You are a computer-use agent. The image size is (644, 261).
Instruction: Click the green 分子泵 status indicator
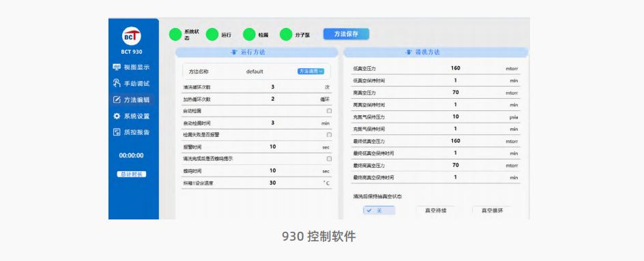point(286,35)
